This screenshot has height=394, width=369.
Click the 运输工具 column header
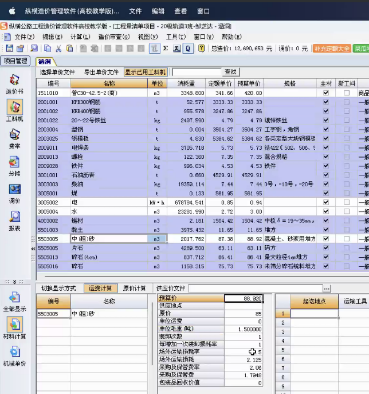click(355, 301)
